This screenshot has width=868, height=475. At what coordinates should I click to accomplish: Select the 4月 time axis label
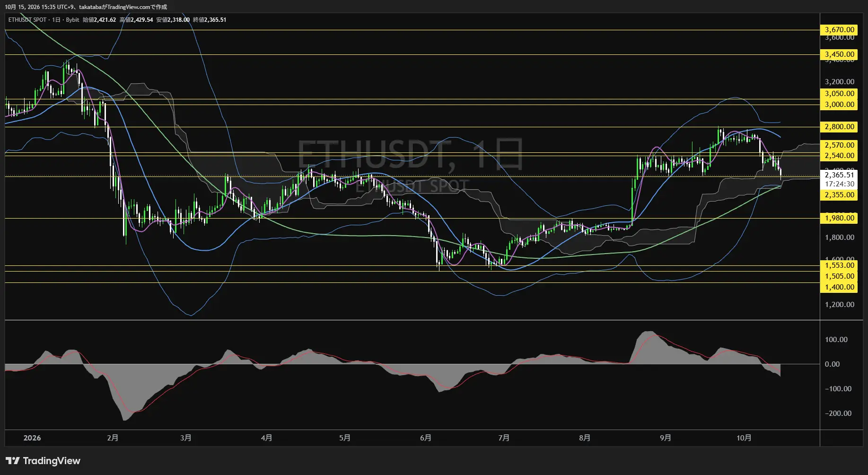[267, 438]
